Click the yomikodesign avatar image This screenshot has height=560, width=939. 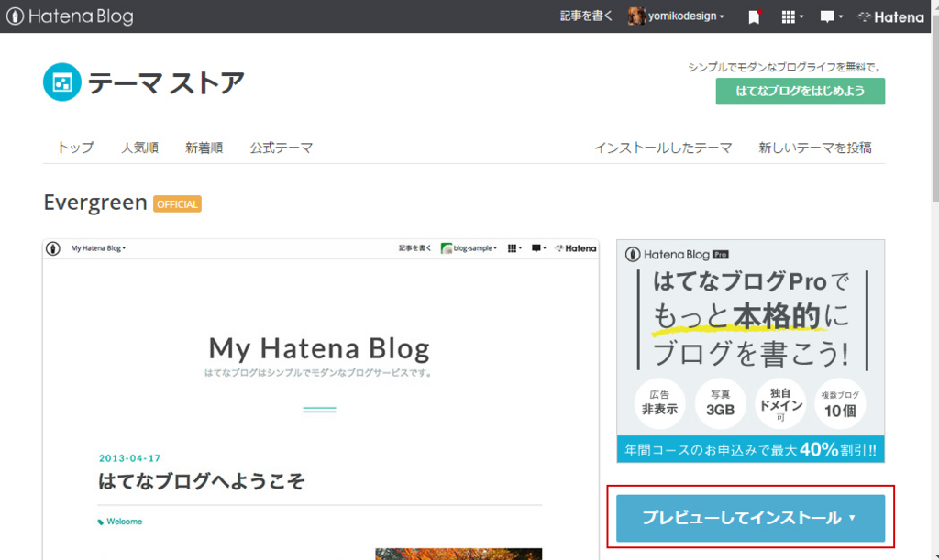[636, 16]
